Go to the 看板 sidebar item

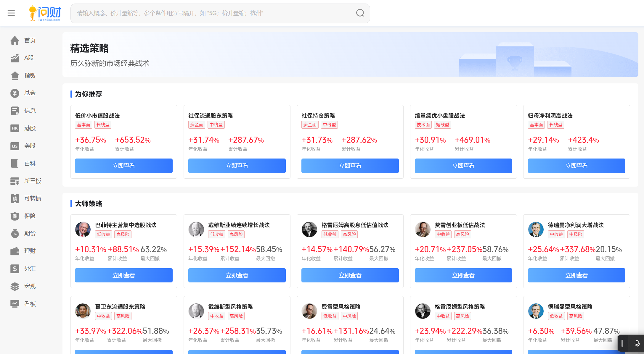tap(30, 304)
